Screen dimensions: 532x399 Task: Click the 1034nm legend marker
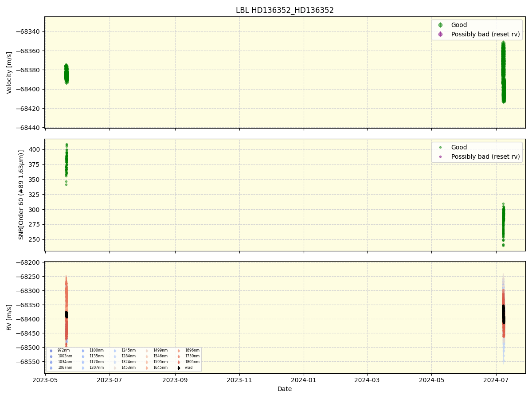[51, 362]
